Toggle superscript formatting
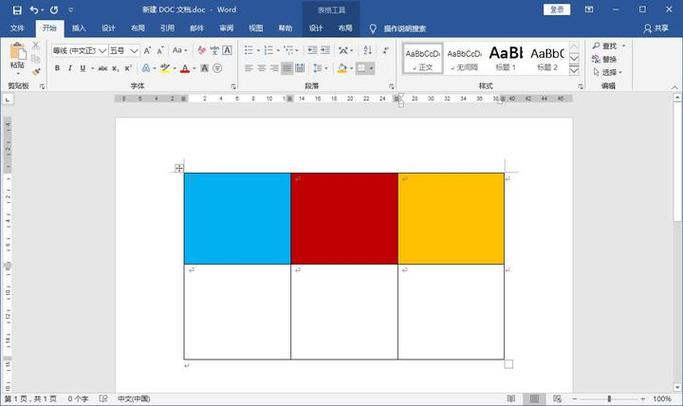The image size is (683, 406). point(128,68)
